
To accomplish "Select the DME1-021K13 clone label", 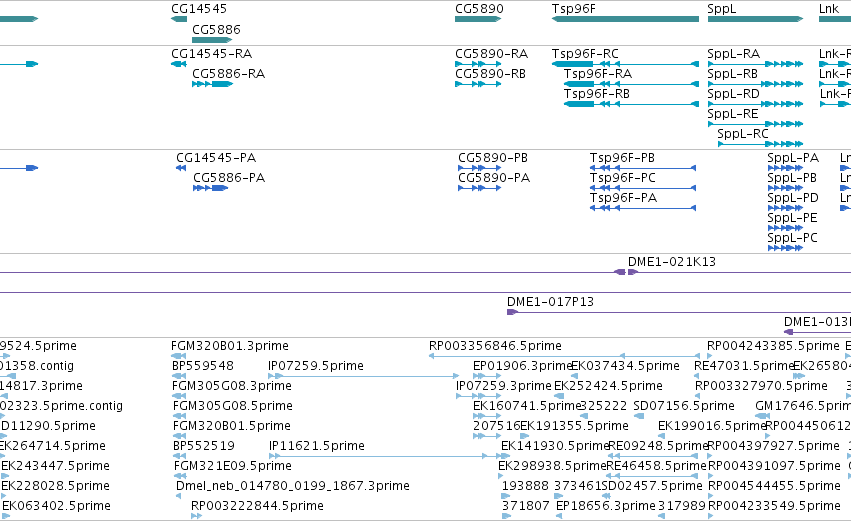I will [x=671, y=262].
